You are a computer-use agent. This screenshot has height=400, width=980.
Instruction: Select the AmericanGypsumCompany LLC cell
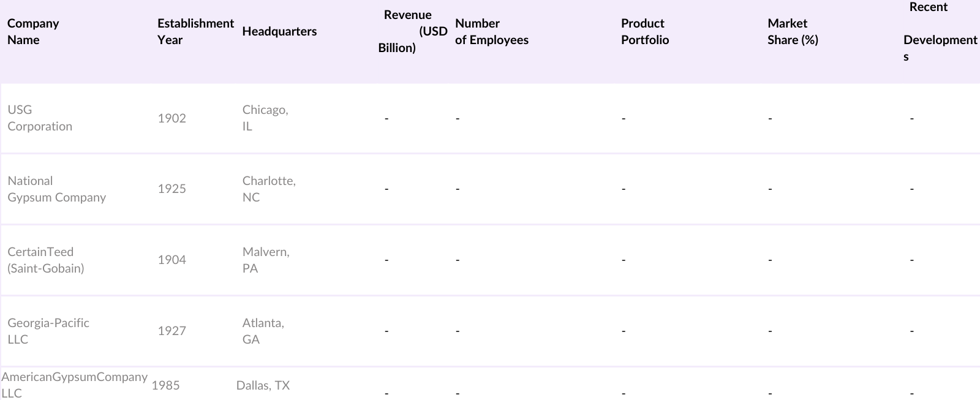coord(74,385)
